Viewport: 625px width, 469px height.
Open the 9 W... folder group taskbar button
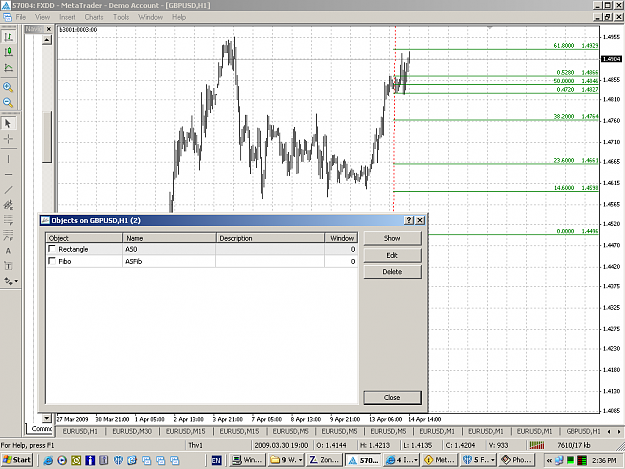(x=286, y=460)
